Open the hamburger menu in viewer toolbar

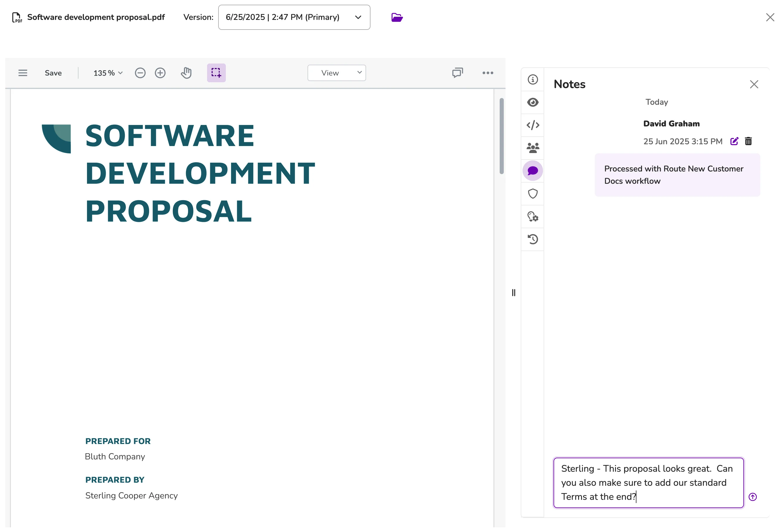pyautogui.click(x=23, y=73)
